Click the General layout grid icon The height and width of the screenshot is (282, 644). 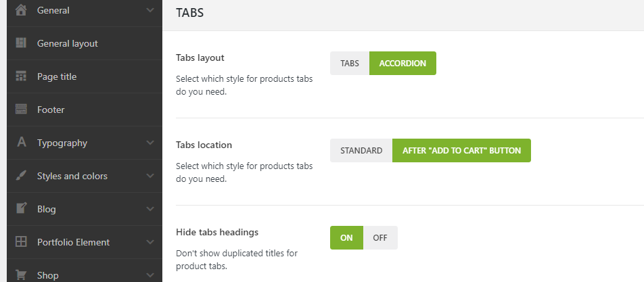tap(21, 43)
